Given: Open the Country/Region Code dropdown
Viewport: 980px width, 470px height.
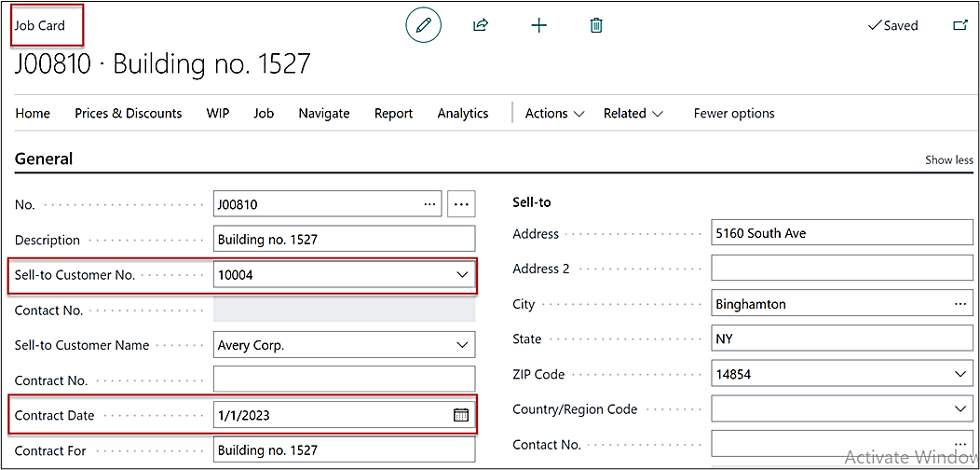Looking at the screenshot, I should click(960, 408).
